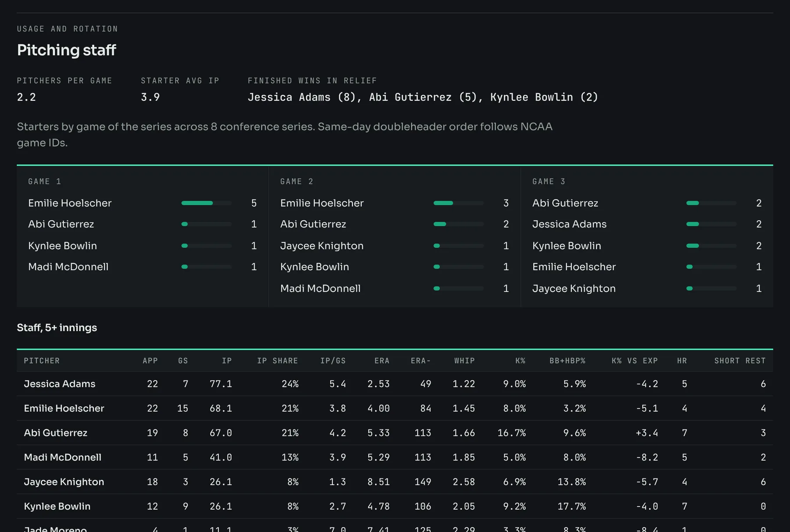Image resolution: width=790 pixels, height=532 pixels.
Task: Click the PITCHERS PER GAME value 2.2
Action: tap(26, 97)
